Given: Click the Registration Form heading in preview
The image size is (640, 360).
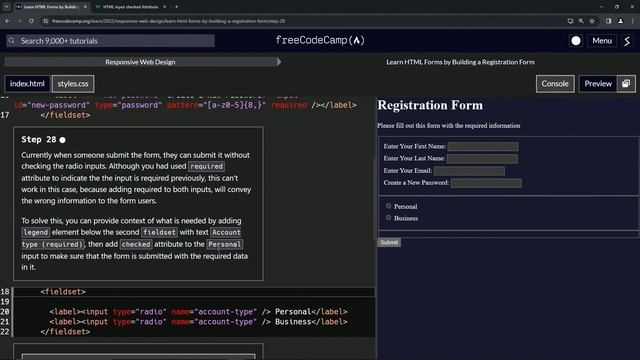Looking at the screenshot, I should tap(430, 105).
